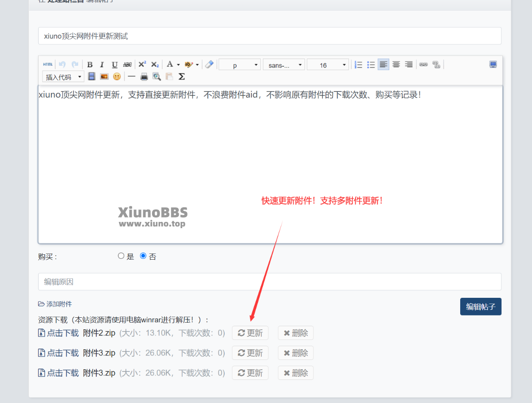Click the eraser clear formatting icon
Image resolution: width=532 pixels, height=403 pixels.
tap(209, 65)
